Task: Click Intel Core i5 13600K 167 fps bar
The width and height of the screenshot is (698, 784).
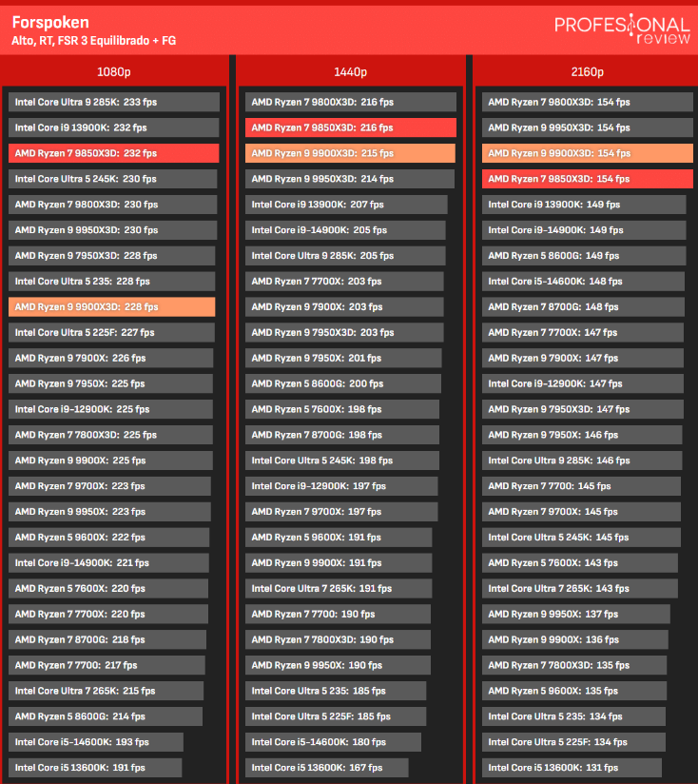Action: click(327, 768)
